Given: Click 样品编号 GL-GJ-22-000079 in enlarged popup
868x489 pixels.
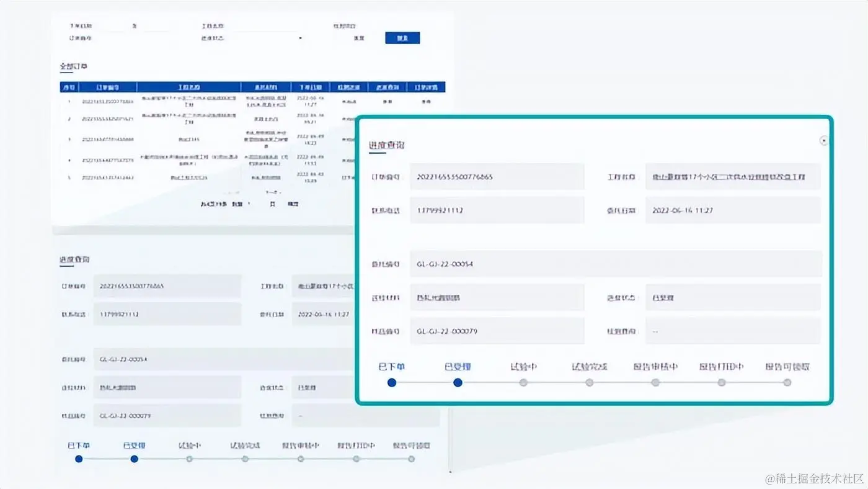Looking at the screenshot, I should tap(497, 331).
